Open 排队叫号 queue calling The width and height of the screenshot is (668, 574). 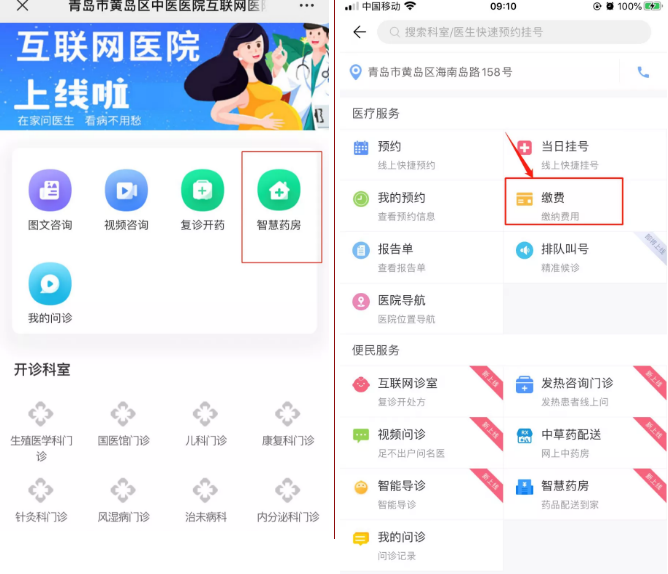584,257
